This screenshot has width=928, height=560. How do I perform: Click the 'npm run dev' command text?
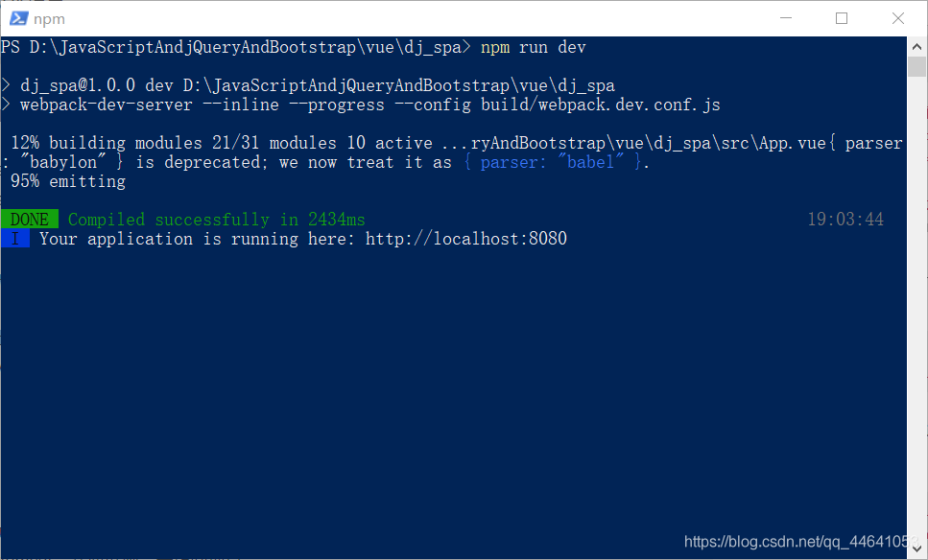tap(533, 47)
